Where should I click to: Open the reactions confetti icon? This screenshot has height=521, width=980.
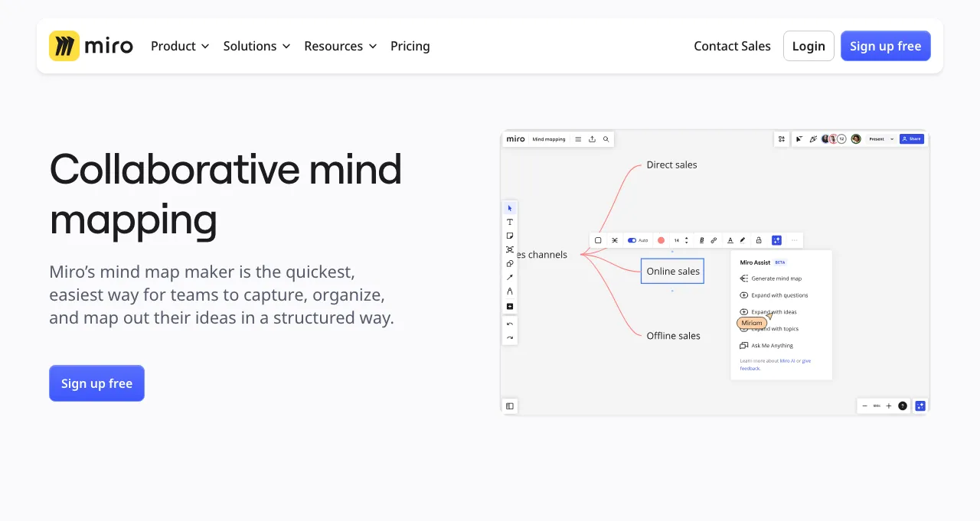tap(813, 139)
